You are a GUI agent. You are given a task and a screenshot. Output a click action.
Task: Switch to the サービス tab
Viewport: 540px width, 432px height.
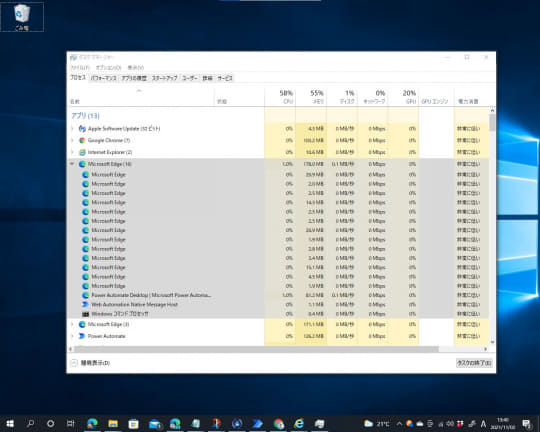point(225,78)
